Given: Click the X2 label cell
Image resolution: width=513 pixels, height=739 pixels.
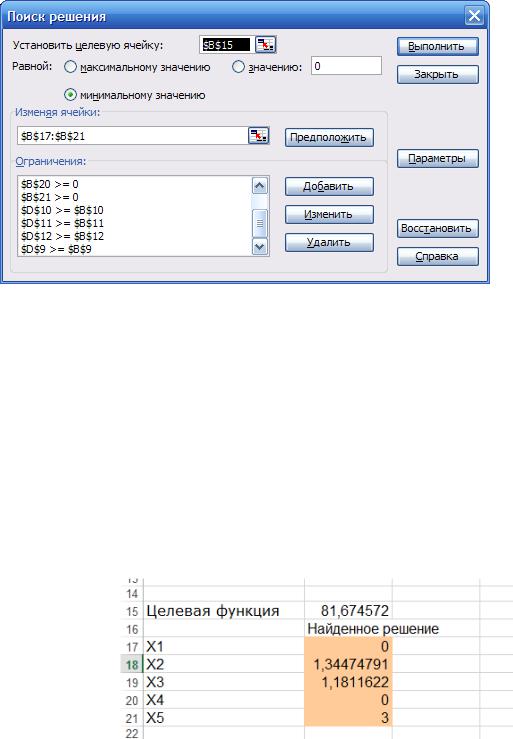Looking at the screenshot, I should [223, 664].
